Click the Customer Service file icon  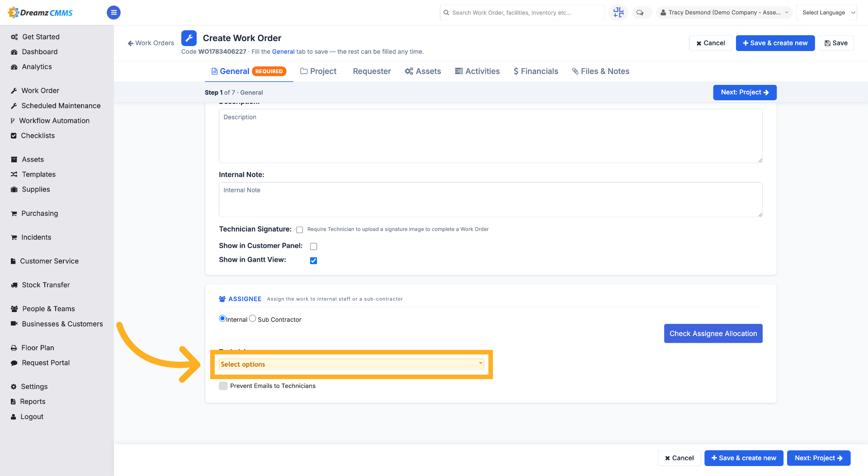[x=14, y=261]
